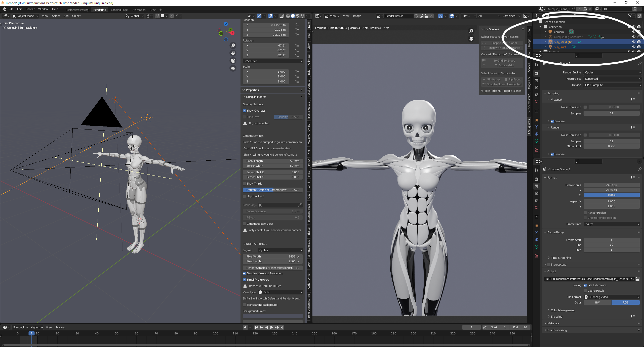Open Scene properties tab in the lower Properties editor
This screenshot has width=644, height=347.
[537, 200]
